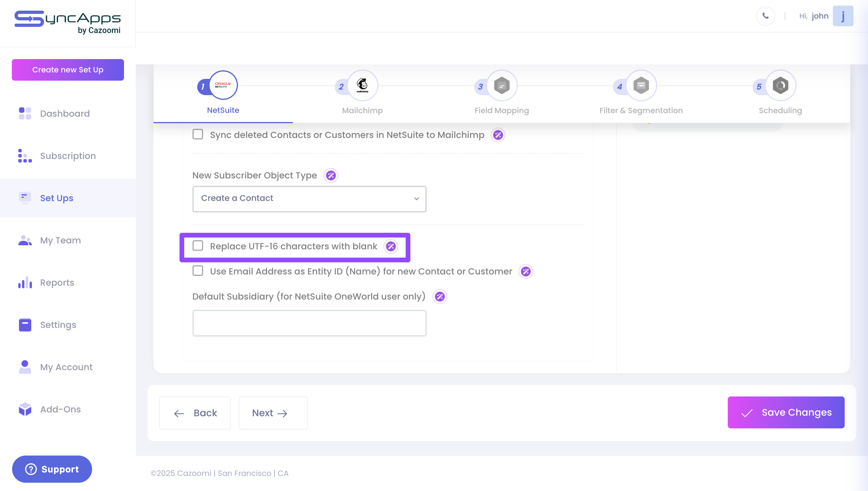Open the Create a Contact dropdown

click(309, 199)
